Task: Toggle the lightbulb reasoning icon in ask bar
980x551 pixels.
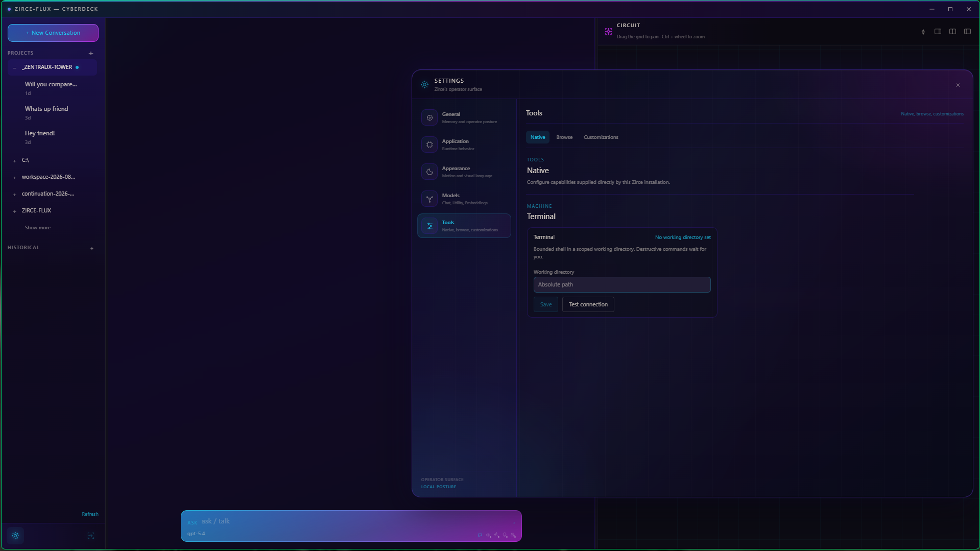Action: (505, 535)
